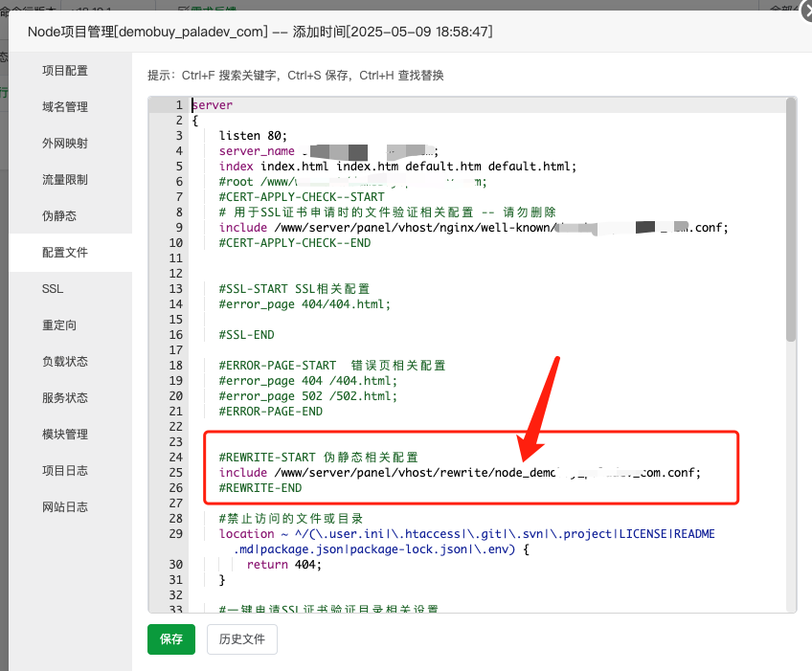
Task: Click '#ERROR-PAGE-END' comment line
Action: click(x=270, y=411)
